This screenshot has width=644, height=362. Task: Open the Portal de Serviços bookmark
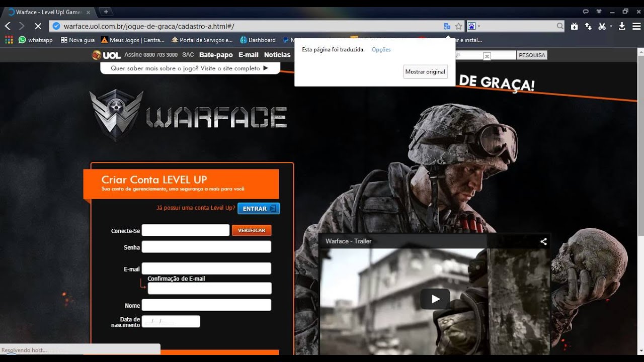click(x=202, y=40)
